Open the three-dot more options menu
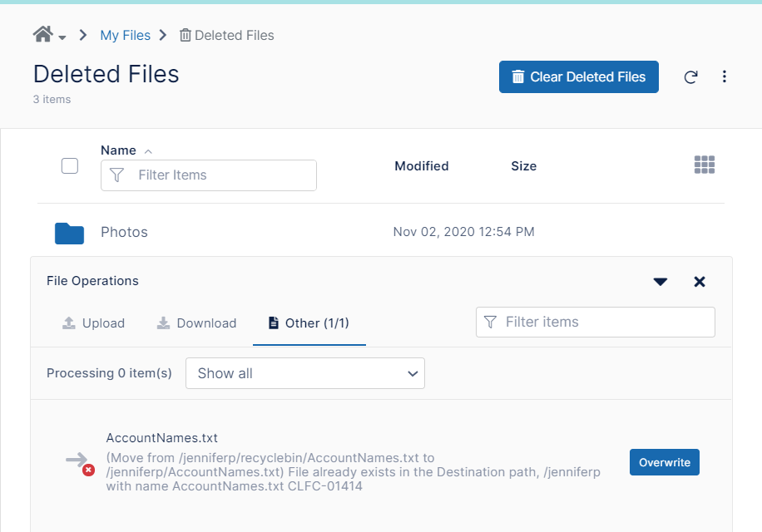The image size is (762, 532). point(725,76)
